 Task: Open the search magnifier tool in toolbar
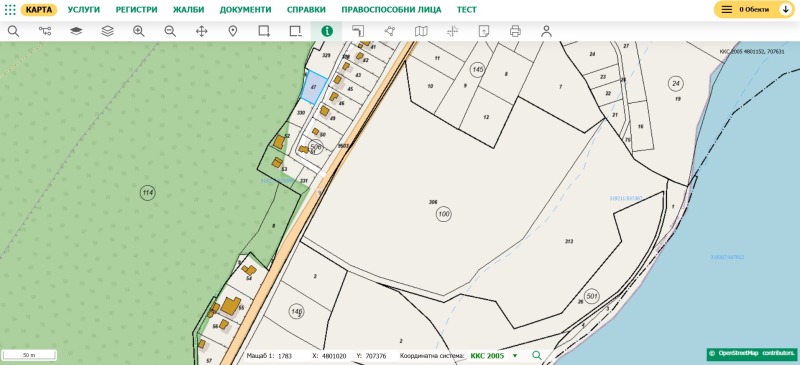point(14,31)
